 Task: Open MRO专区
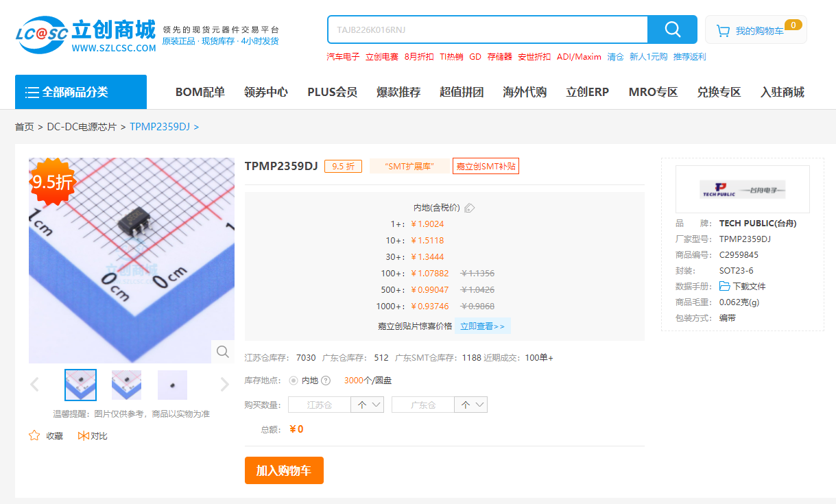coord(654,92)
